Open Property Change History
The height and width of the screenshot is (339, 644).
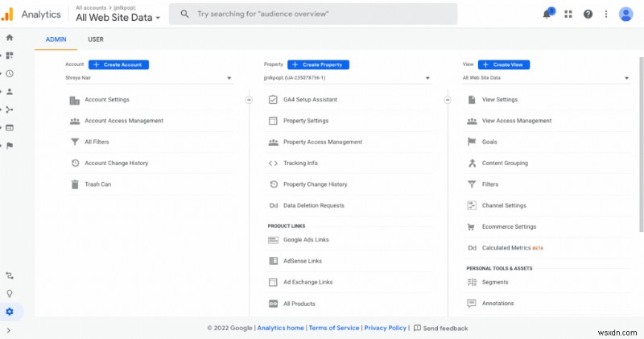(315, 184)
